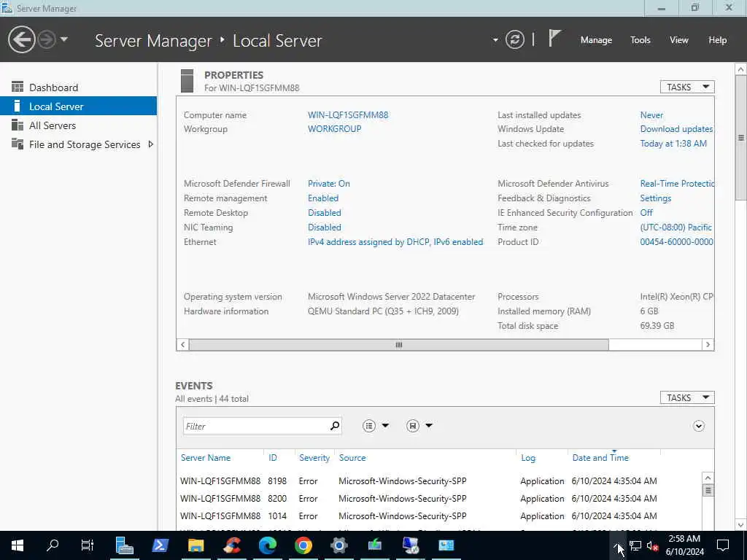Select event row with ID 8200
The width and height of the screenshot is (747, 560).
pos(439,499)
